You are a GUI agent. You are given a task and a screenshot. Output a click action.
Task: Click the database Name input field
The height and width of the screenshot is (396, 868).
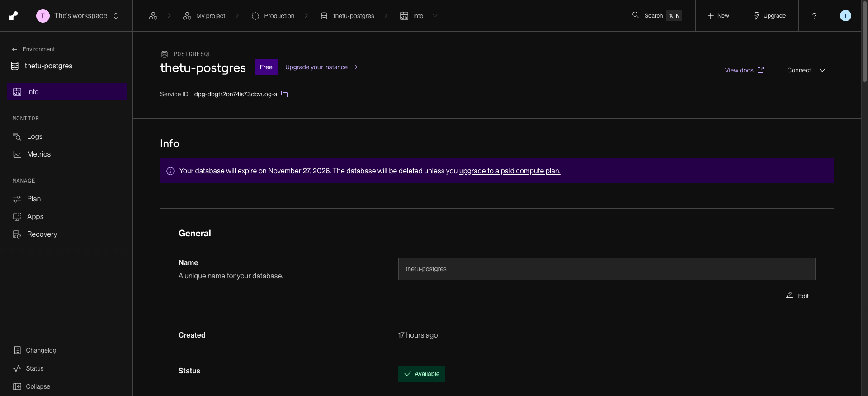coord(607,269)
